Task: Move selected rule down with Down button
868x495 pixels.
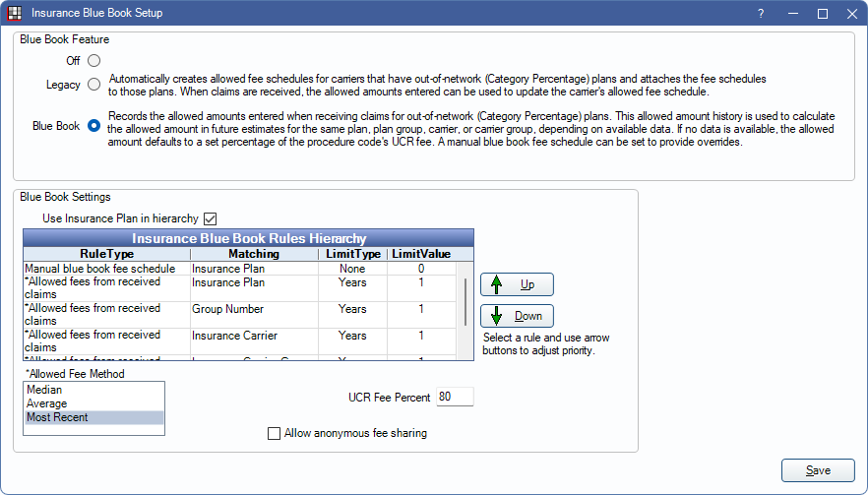Action: click(517, 316)
